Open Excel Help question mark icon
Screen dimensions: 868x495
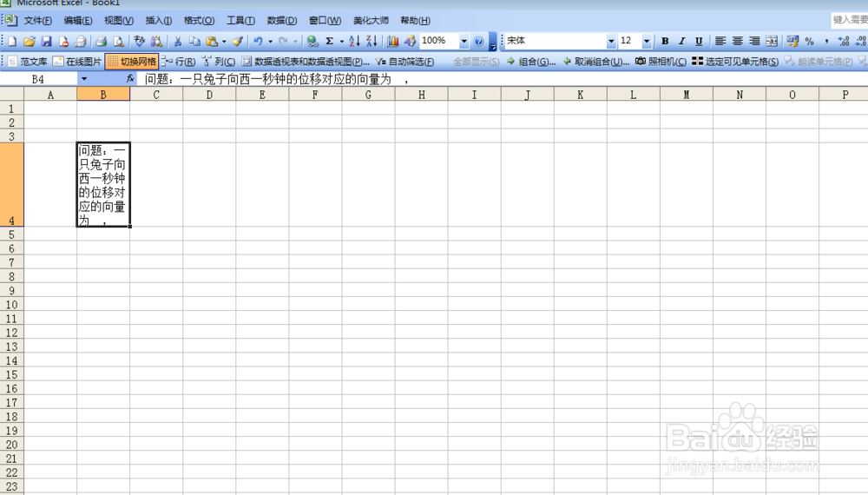tap(478, 41)
